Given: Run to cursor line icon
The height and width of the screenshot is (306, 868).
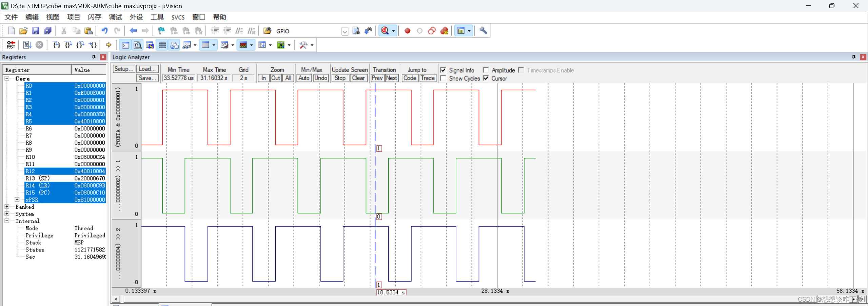Looking at the screenshot, I should (x=93, y=45).
